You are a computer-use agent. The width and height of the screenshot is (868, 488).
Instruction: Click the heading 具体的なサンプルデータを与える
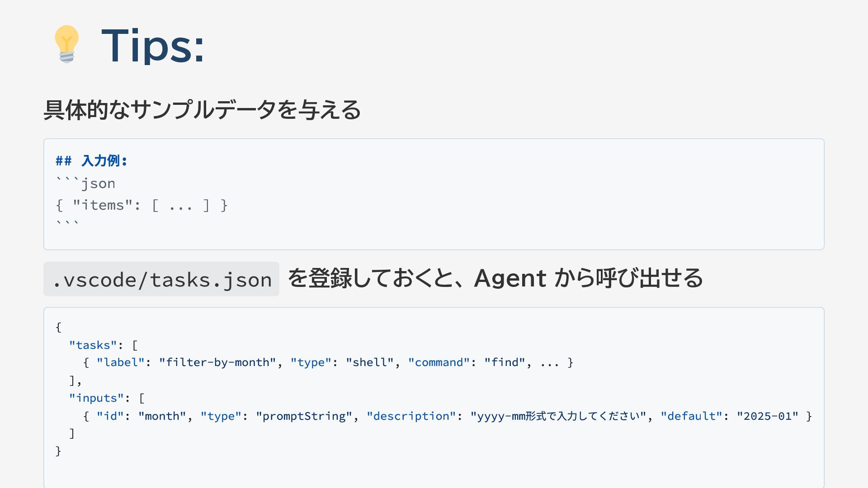202,110
